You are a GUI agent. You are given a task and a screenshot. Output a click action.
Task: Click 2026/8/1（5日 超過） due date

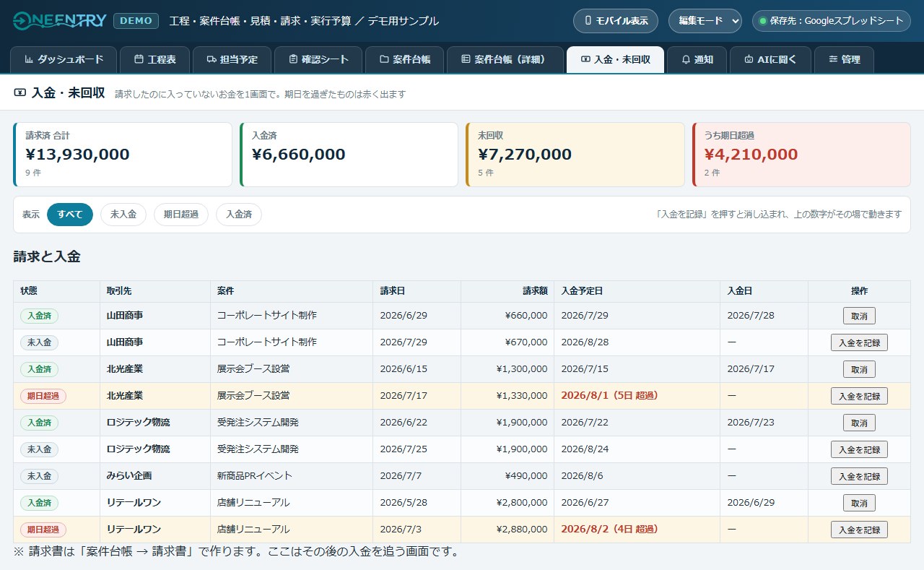point(609,396)
